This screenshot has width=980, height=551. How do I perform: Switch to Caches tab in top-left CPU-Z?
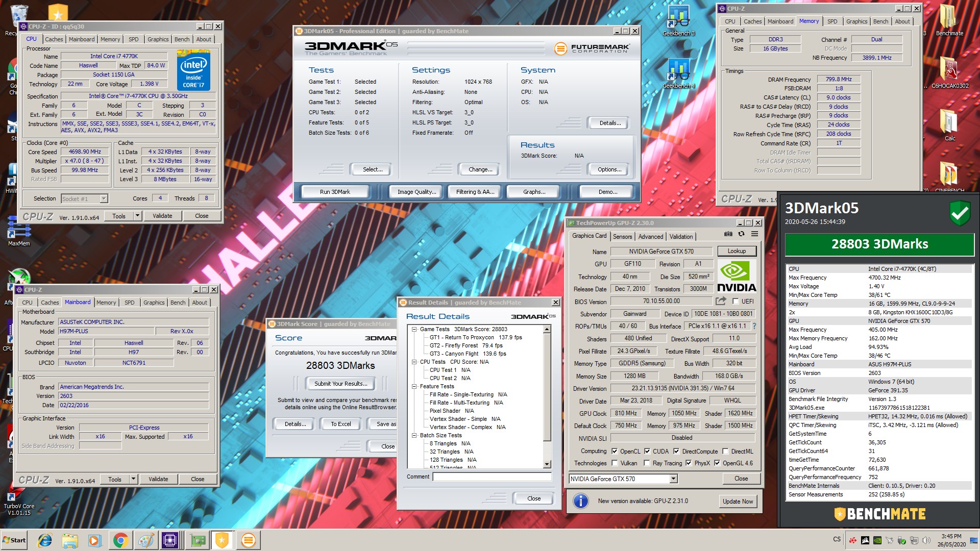coord(54,39)
